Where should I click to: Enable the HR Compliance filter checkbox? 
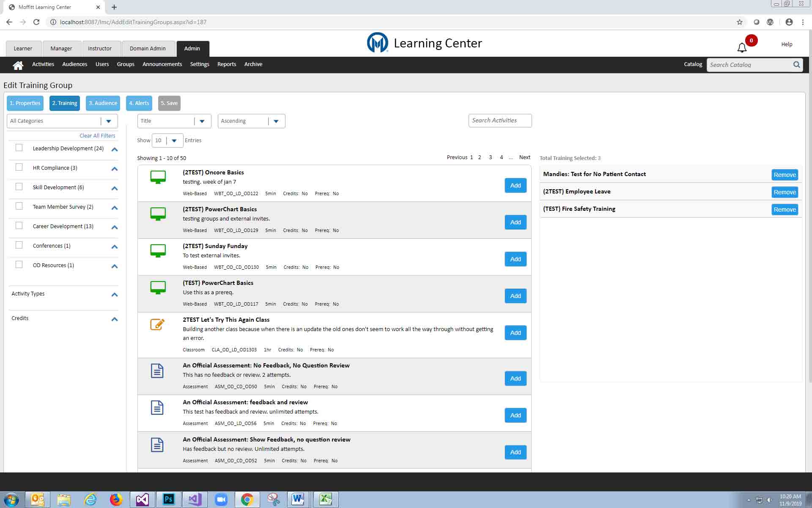click(x=19, y=167)
